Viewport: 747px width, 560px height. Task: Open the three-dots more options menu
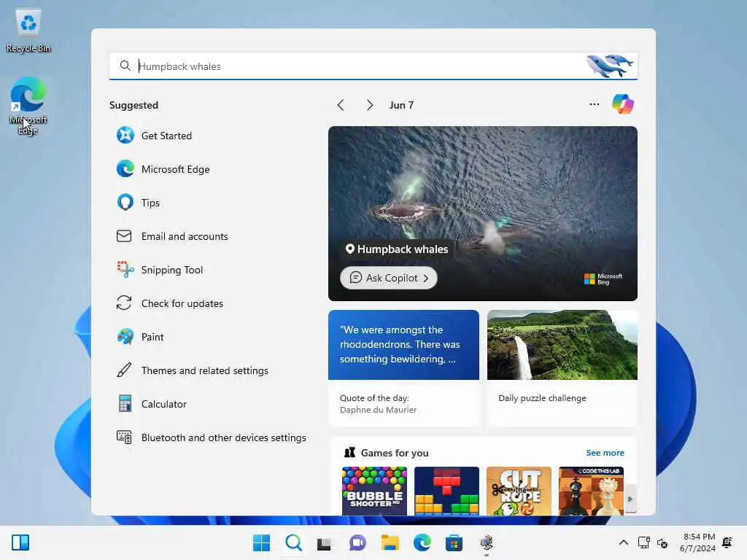[x=594, y=104]
